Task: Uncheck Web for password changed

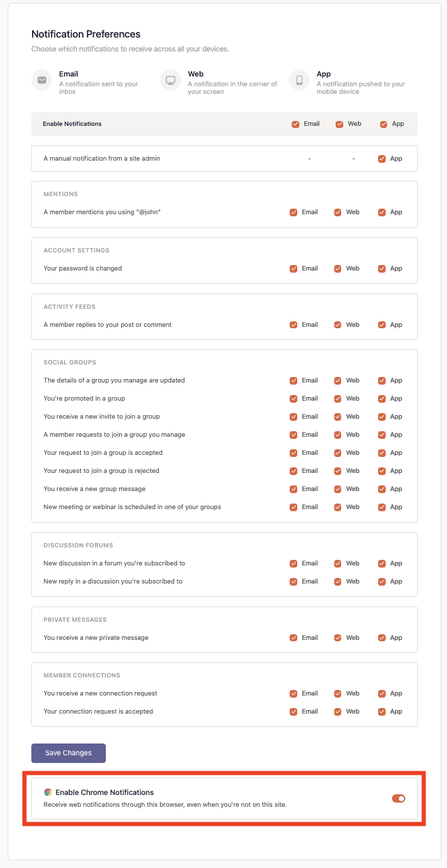Action: 338,268
